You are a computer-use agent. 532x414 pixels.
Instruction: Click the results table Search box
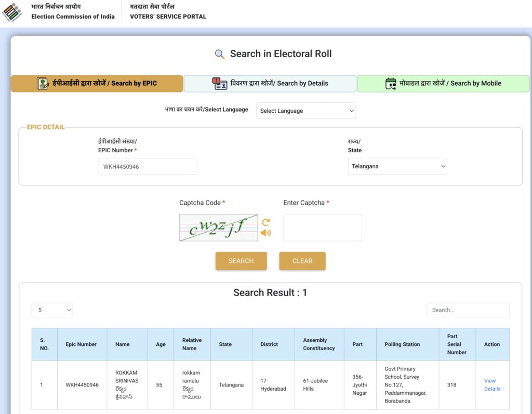click(x=468, y=310)
